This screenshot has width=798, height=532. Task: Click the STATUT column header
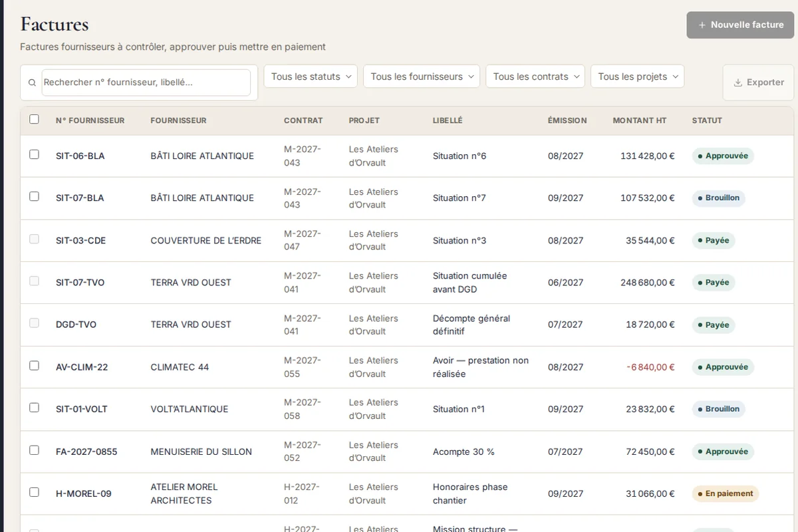pyautogui.click(x=707, y=120)
